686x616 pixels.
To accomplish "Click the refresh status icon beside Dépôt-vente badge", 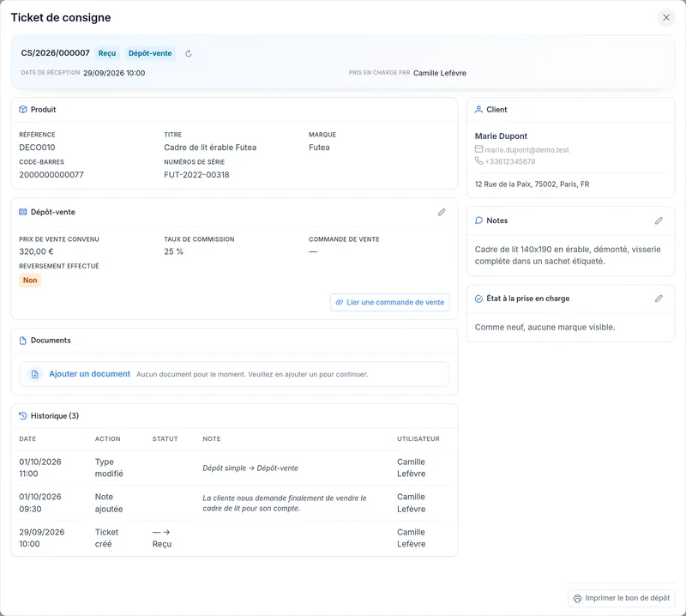I will pyautogui.click(x=189, y=53).
